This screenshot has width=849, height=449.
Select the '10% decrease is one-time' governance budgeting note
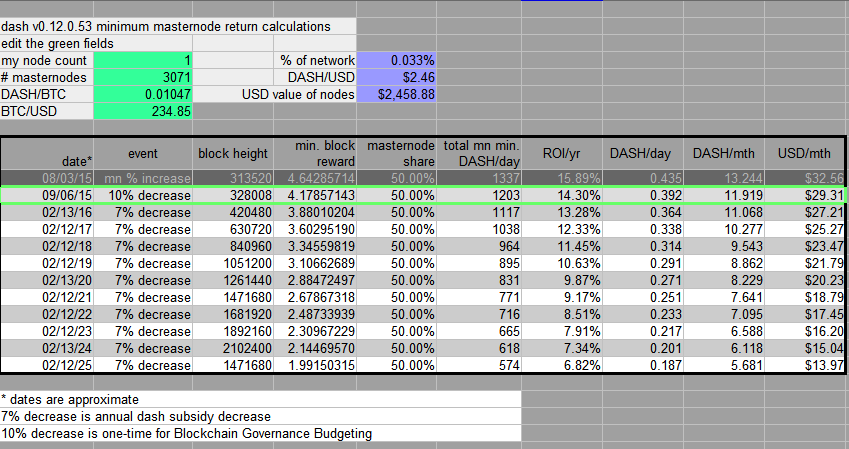click(x=260, y=433)
